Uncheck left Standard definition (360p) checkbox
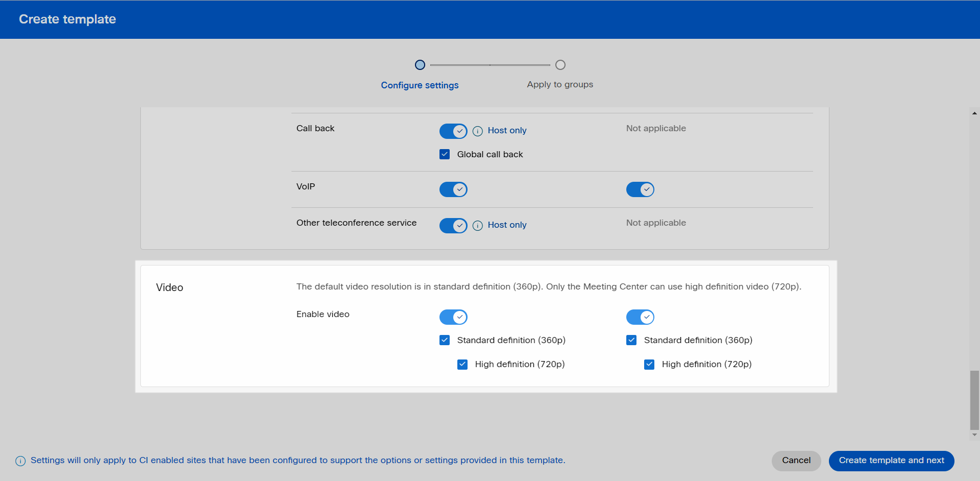 445,340
